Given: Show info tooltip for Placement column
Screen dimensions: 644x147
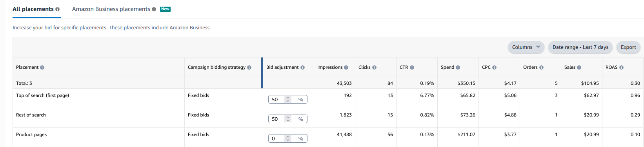Looking at the screenshot, I should [x=42, y=68].
